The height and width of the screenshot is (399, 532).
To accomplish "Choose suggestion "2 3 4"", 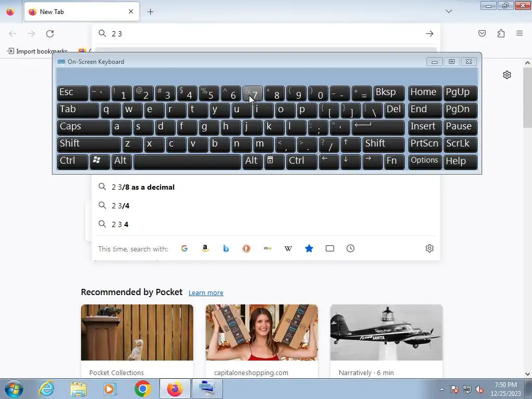I will pyautogui.click(x=265, y=224).
